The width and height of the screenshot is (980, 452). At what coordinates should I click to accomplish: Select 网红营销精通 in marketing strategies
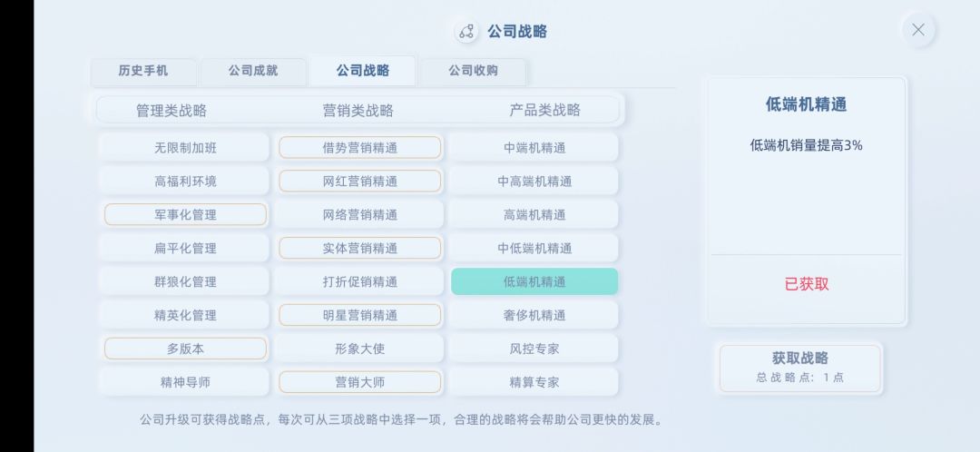359,182
